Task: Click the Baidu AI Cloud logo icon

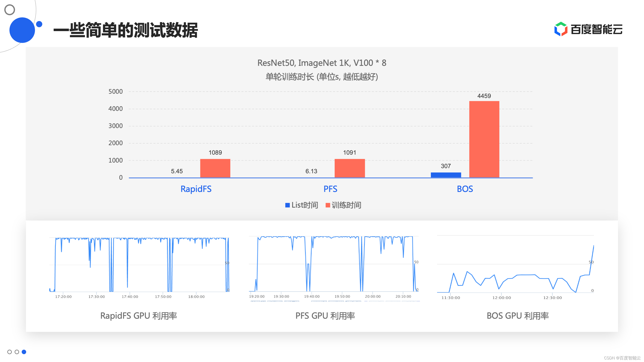Action: [x=561, y=29]
